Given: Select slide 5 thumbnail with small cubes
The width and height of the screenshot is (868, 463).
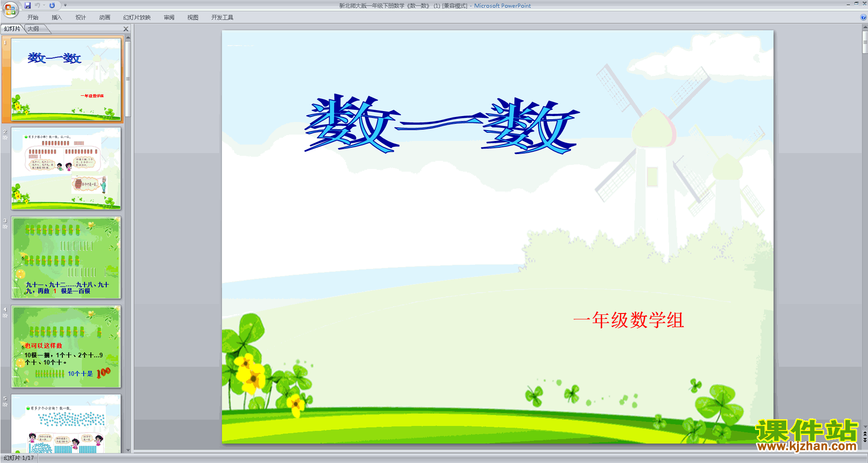Looking at the screenshot, I should point(66,424).
